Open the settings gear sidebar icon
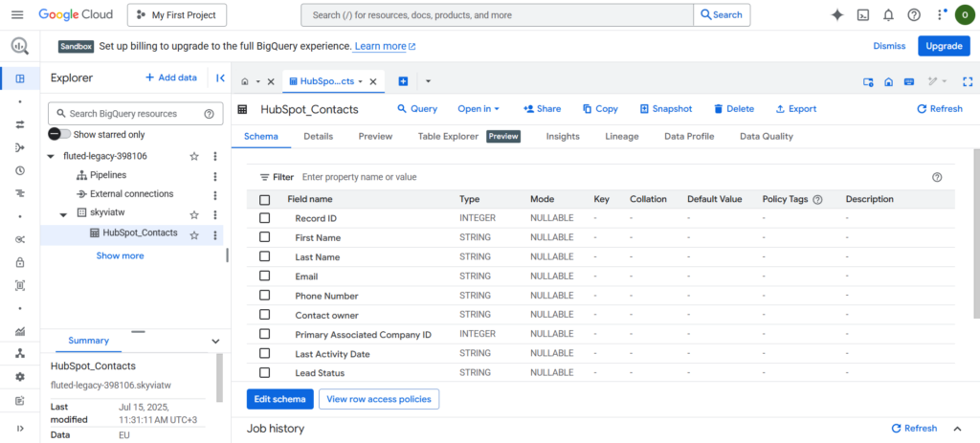The width and height of the screenshot is (980, 443). [20, 377]
